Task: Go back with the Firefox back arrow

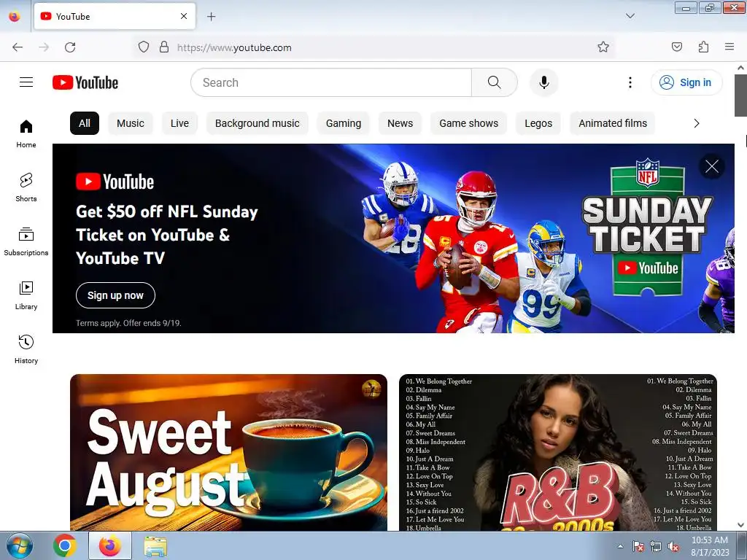Action: pyautogui.click(x=18, y=47)
